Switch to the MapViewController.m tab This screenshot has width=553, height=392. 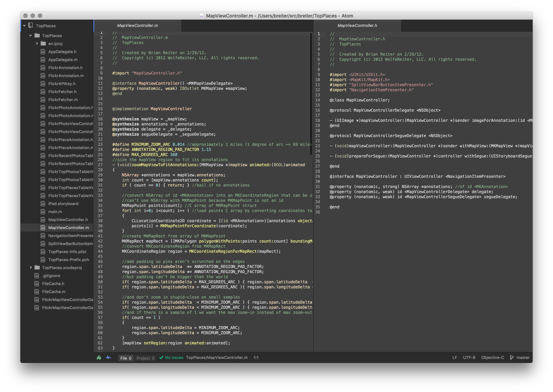click(x=137, y=26)
